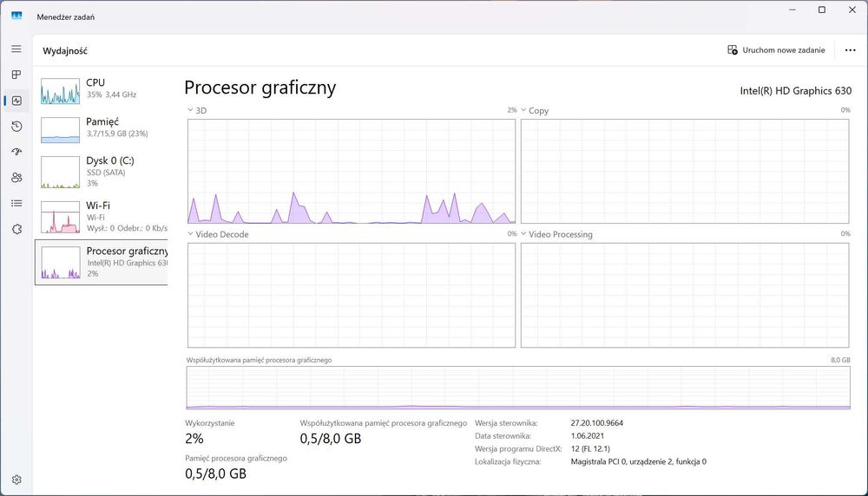Viewport: 868px width, 496px height.
Task: Click the shared GPU memory graph
Action: (x=518, y=388)
